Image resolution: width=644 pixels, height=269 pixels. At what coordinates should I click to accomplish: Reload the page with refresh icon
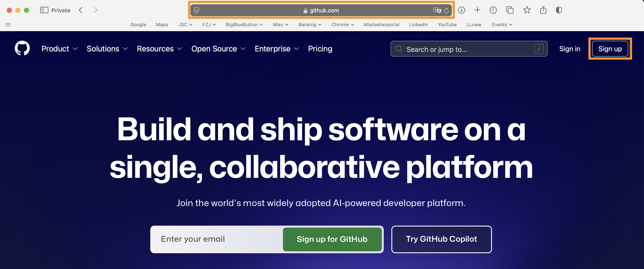point(446,10)
